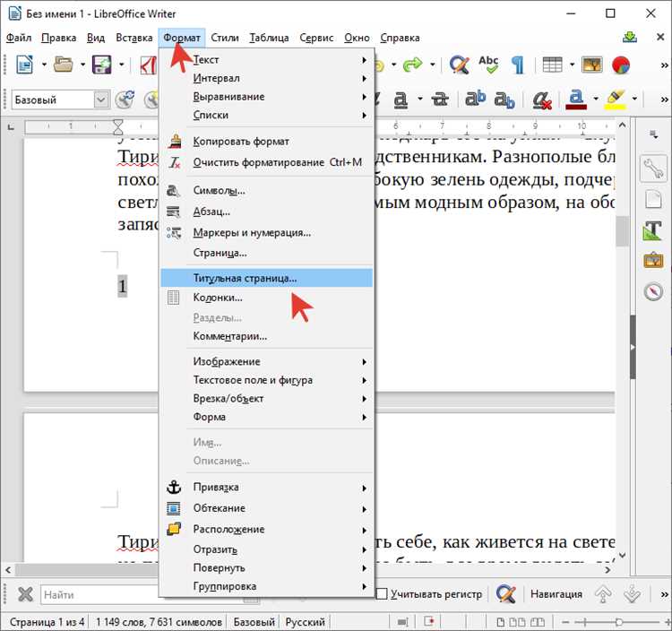The height and width of the screenshot is (631, 672).
Task: Click the Русский language status entry
Action: point(305,621)
